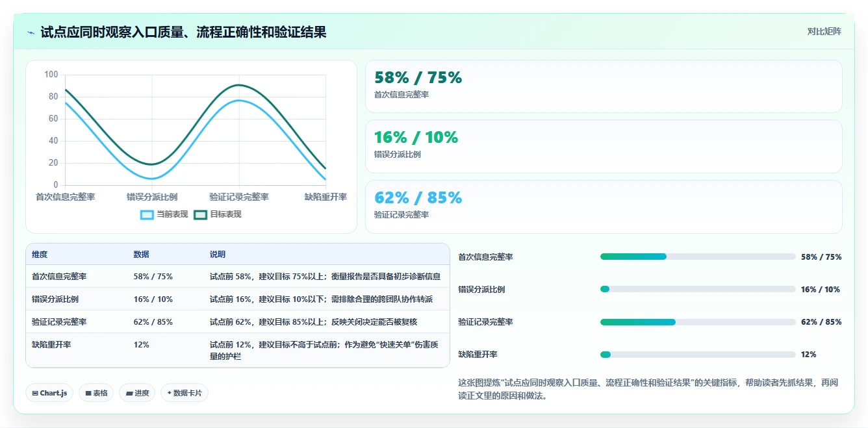The height and width of the screenshot is (428, 868).
Task: Click the description starting 试点前 16%
Action: coord(321,299)
